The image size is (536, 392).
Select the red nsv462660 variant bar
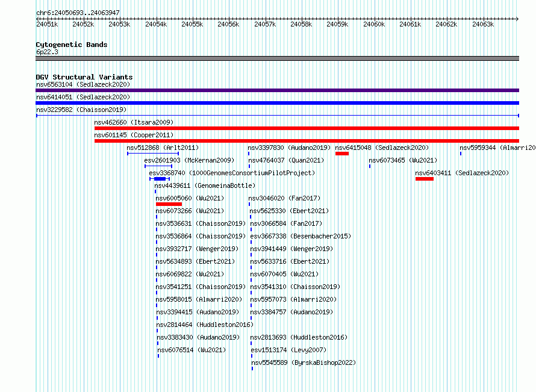(x=307, y=128)
